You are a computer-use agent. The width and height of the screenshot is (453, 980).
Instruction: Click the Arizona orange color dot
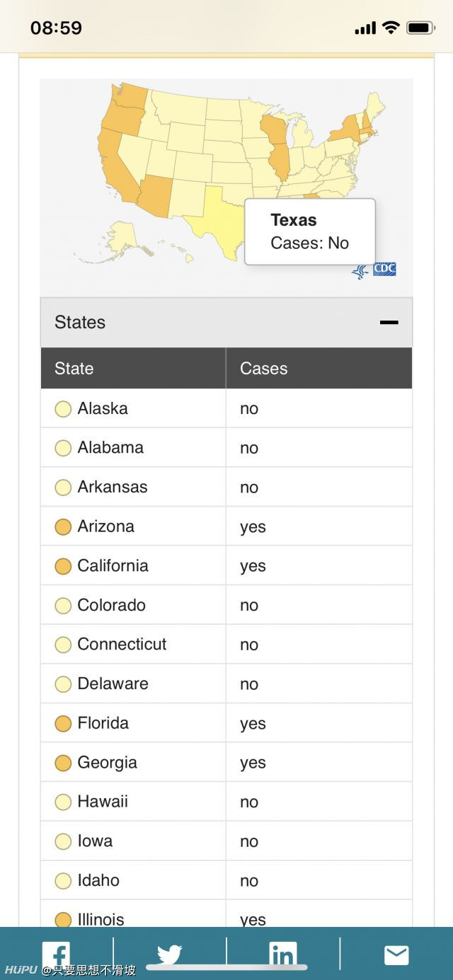pyautogui.click(x=63, y=527)
